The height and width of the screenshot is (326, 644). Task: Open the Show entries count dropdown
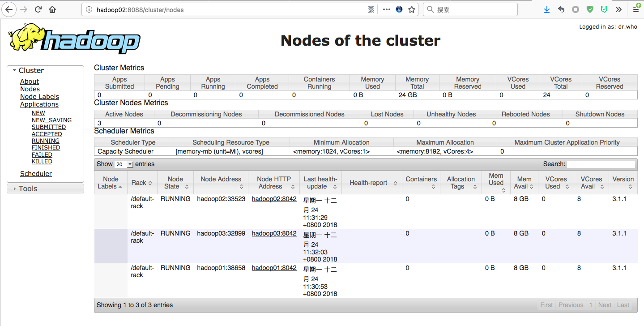click(x=124, y=164)
